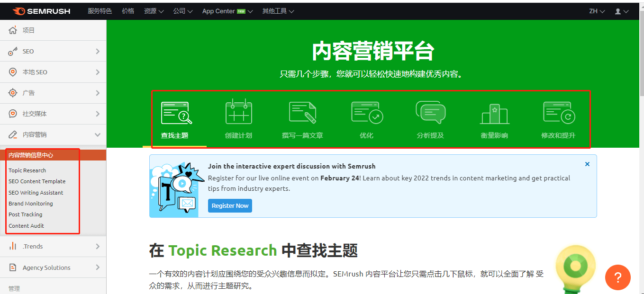Click the 管理 sidebar section label
The image size is (644, 294).
(14, 288)
